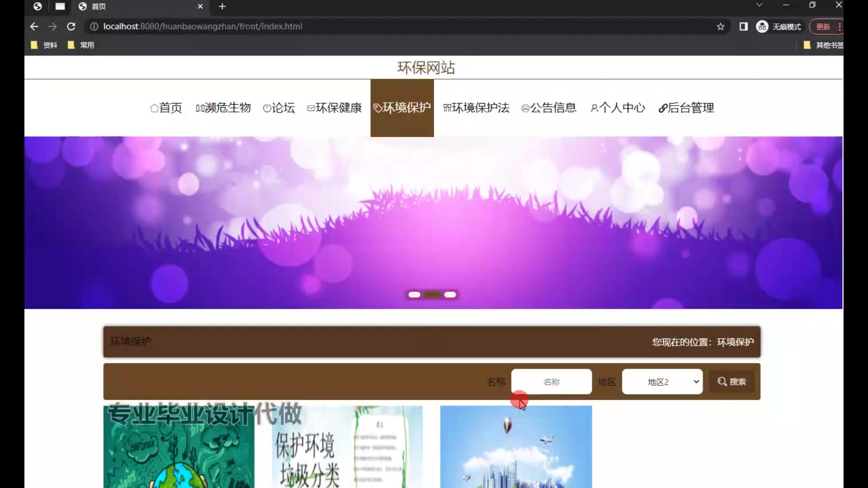The height and width of the screenshot is (488, 868).
Task: Focus the 名称 search input field
Action: (551, 382)
